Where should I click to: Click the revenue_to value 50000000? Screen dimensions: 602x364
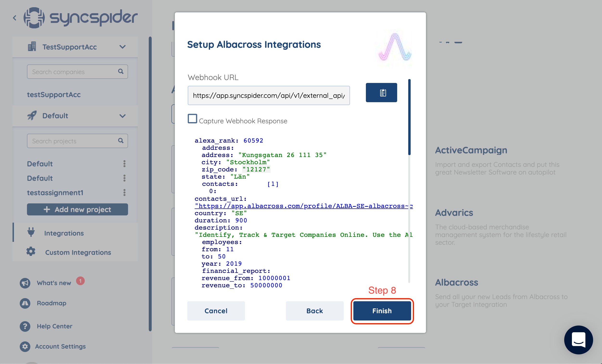pyautogui.click(x=266, y=285)
